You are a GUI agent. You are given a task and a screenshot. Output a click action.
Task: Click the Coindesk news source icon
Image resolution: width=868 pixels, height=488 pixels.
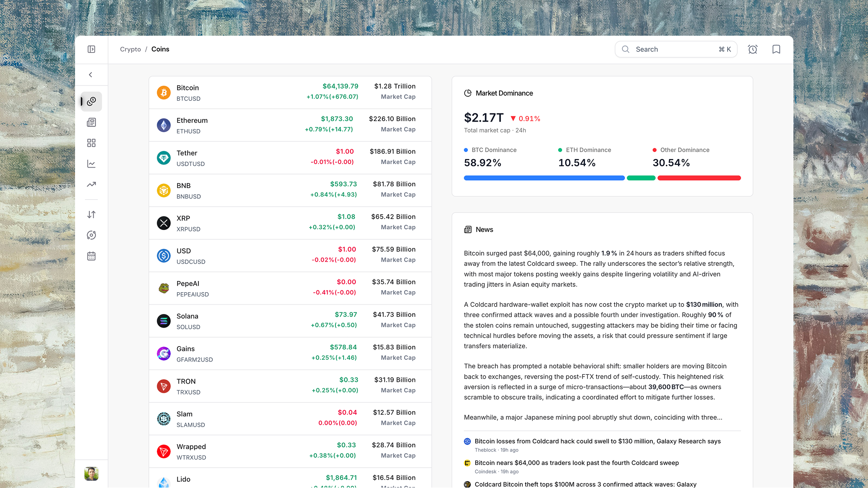467,463
